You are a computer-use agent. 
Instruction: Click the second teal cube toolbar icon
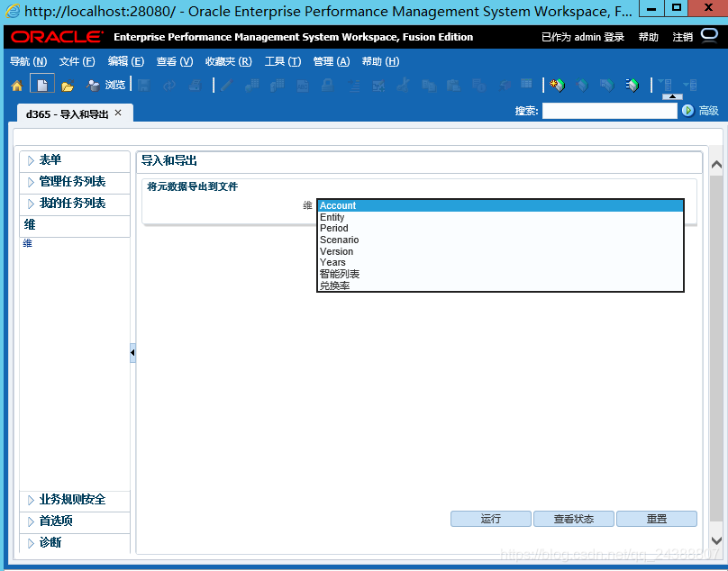(582, 86)
